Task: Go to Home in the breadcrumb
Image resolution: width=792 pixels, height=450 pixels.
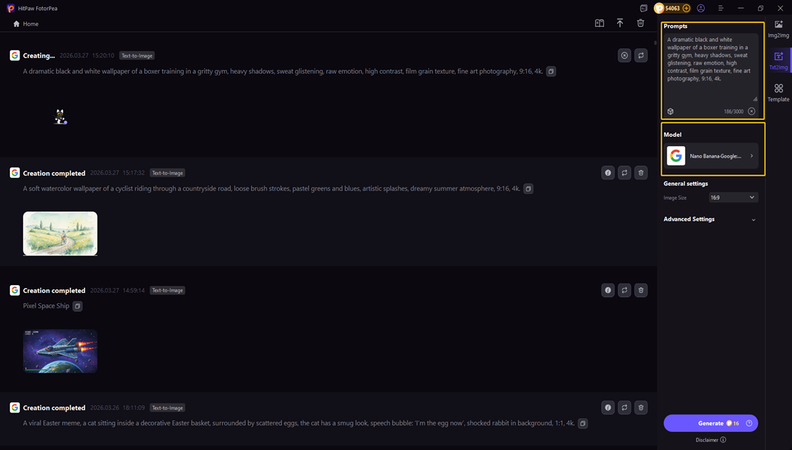Action: 26,23
